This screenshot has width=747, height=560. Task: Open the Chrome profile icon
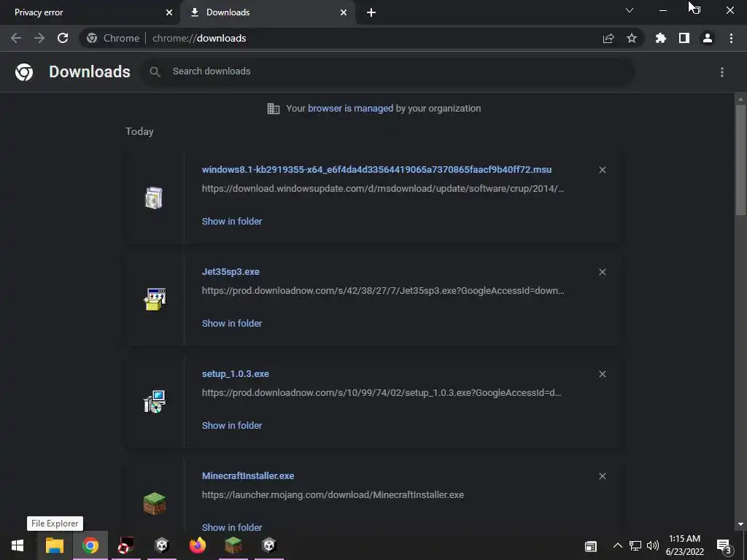(708, 38)
